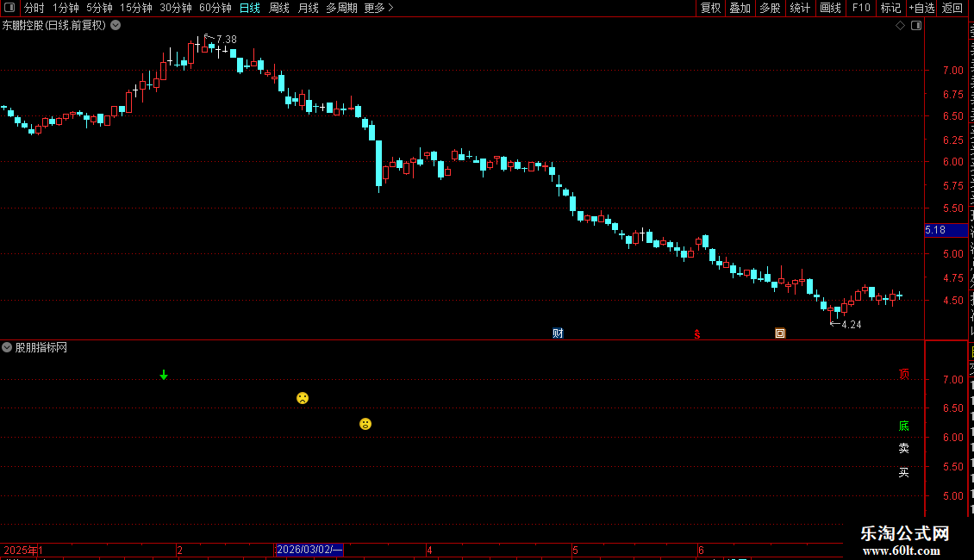Add stock via +自选 button
The width and height of the screenshot is (974, 560).
[x=921, y=8]
